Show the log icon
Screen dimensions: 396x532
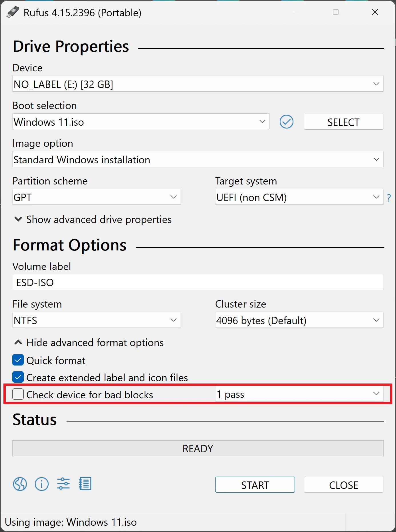click(x=85, y=484)
